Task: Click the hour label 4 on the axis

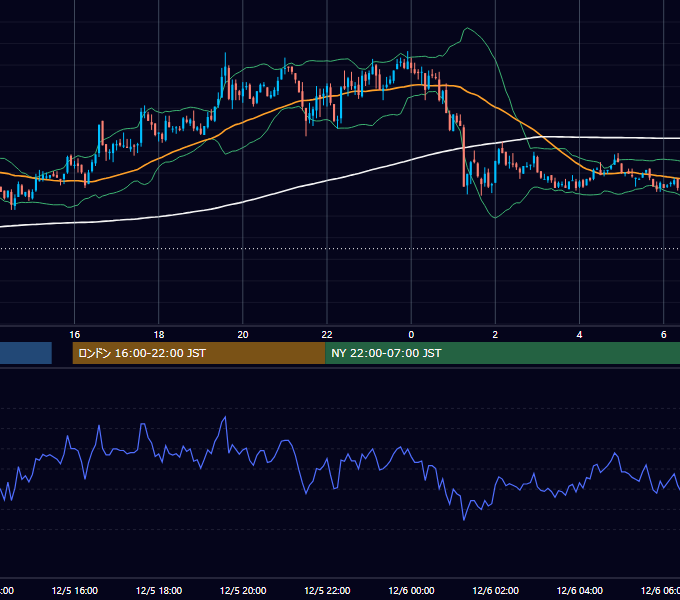Action: click(x=579, y=334)
